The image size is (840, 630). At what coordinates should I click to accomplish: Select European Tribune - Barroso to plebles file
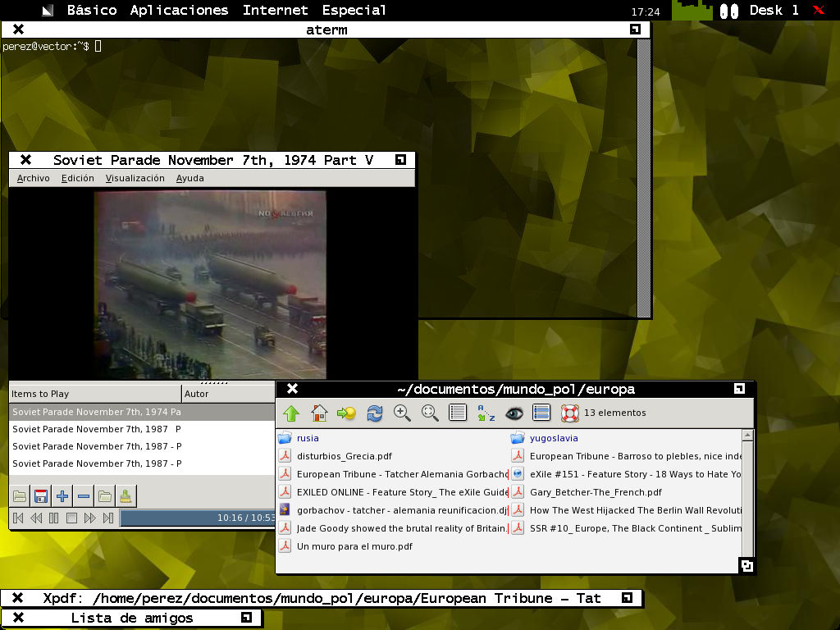tap(626, 456)
